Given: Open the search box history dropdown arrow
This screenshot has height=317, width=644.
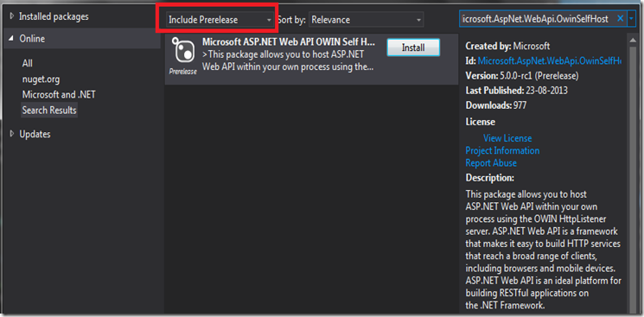Looking at the screenshot, I should [x=631, y=19].
